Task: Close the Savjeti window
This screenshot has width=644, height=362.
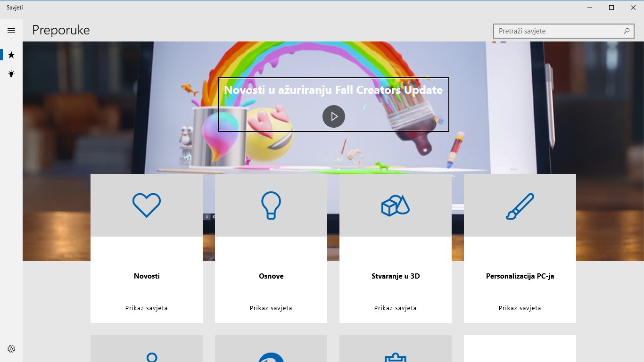Action: (633, 8)
